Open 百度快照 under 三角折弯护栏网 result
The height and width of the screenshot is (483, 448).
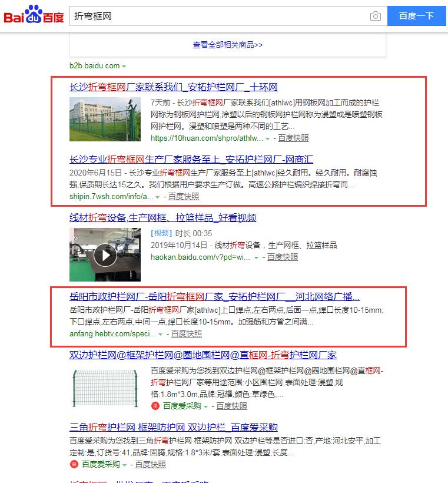pos(150,464)
